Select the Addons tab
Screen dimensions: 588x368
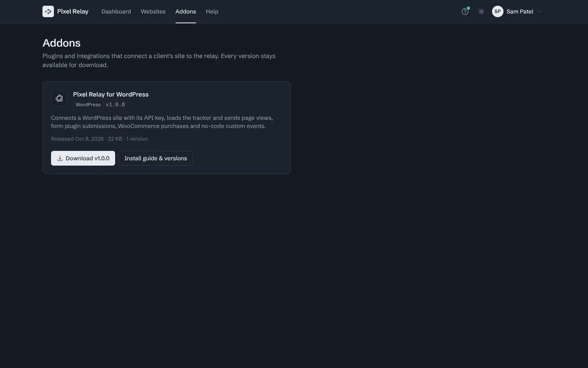pos(186,11)
